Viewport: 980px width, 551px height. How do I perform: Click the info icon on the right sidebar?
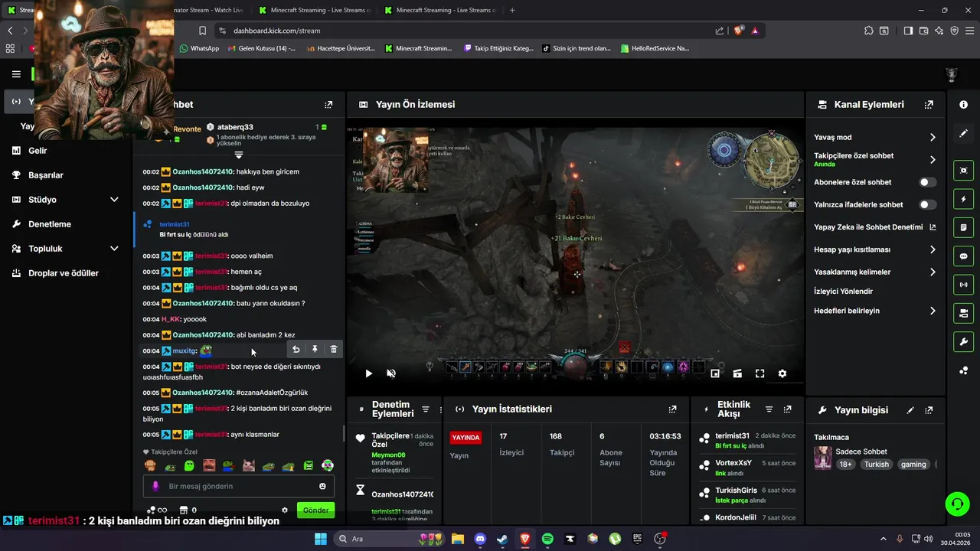(963, 105)
